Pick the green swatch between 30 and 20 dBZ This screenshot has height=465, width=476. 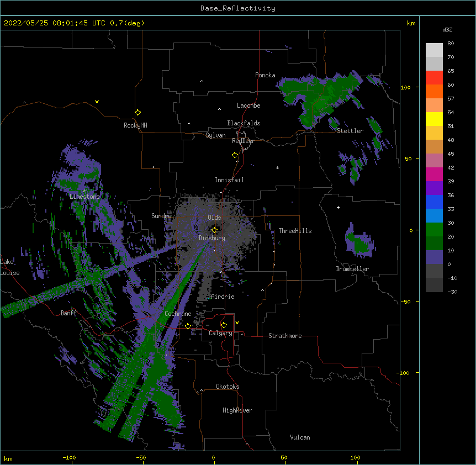click(434, 230)
